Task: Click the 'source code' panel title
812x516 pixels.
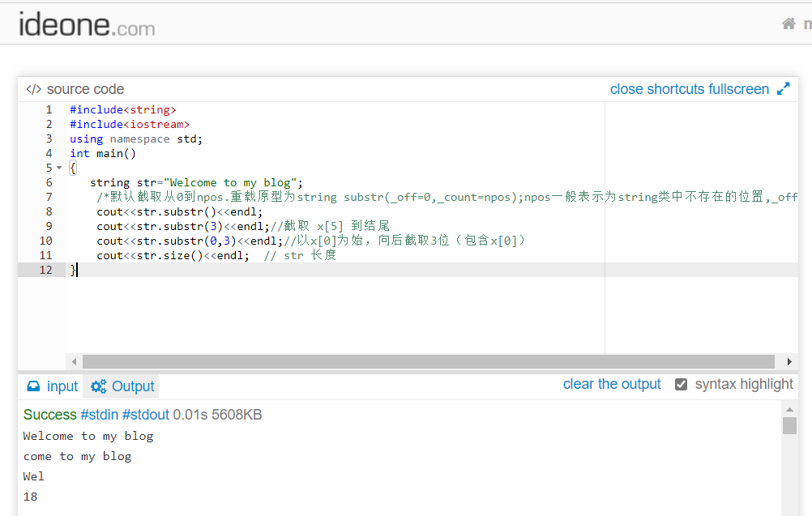Action: click(x=85, y=89)
